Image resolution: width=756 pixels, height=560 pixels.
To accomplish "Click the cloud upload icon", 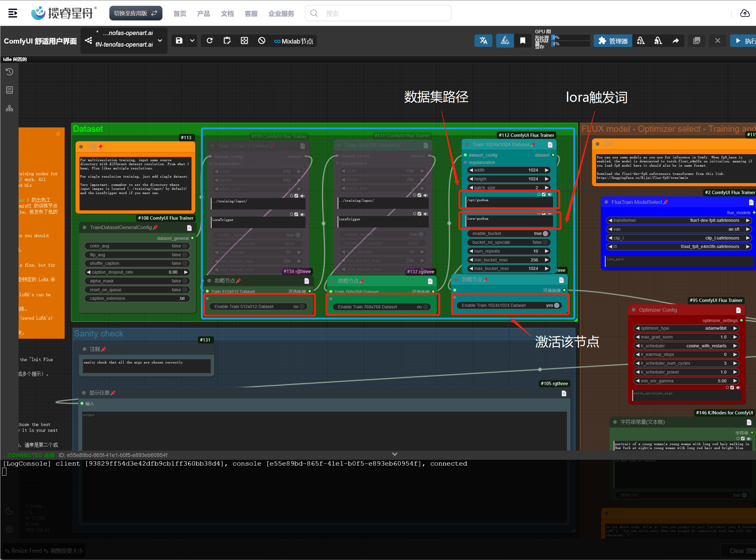I will click(x=744, y=13).
